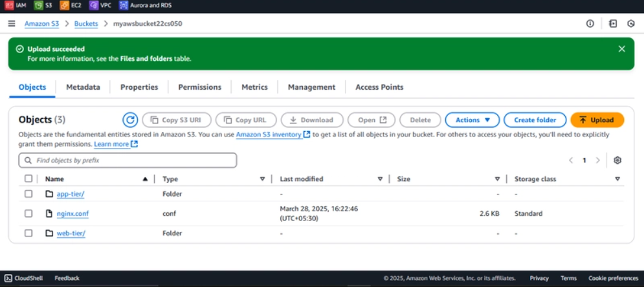This screenshot has width=644, height=287.
Task: Click the web-tier folder icon
Action: coord(49,233)
